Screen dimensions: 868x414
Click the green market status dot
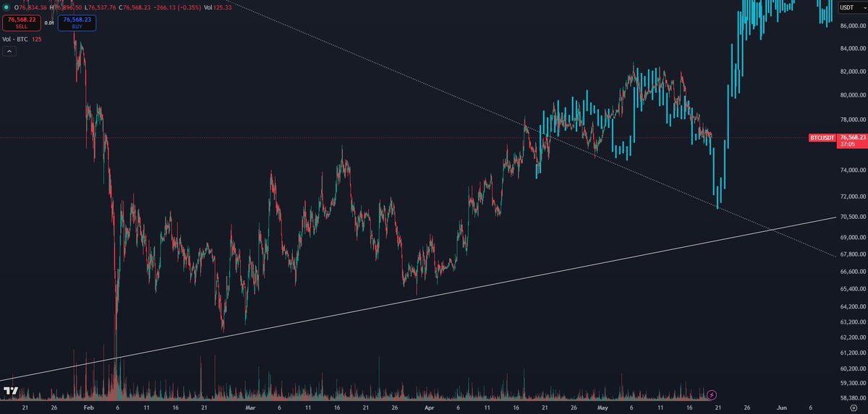pos(6,7)
